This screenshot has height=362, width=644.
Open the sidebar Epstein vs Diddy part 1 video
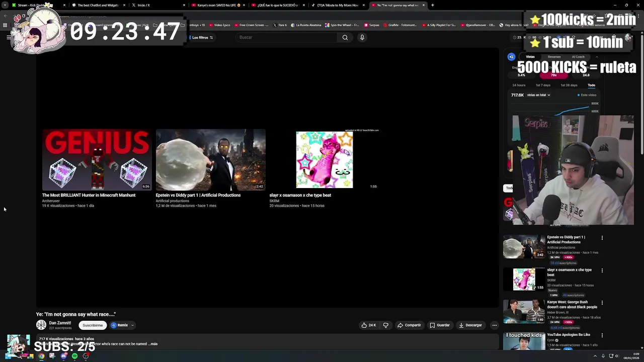click(524, 247)
